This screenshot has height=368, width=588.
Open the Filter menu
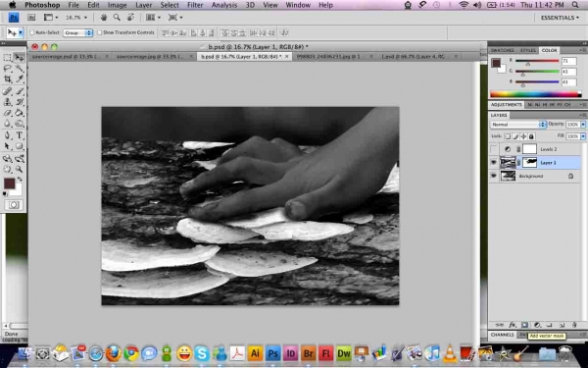pos(195,5)
